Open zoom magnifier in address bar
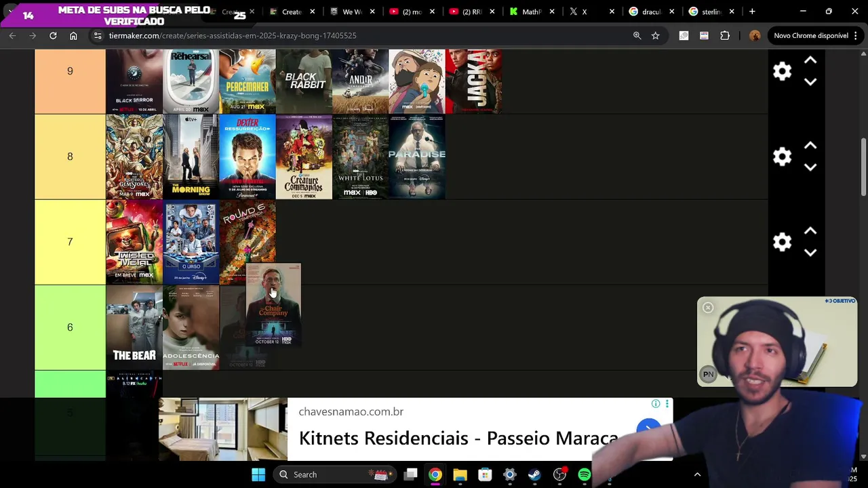This screenshot has height=488, width=868. (637, 35)
